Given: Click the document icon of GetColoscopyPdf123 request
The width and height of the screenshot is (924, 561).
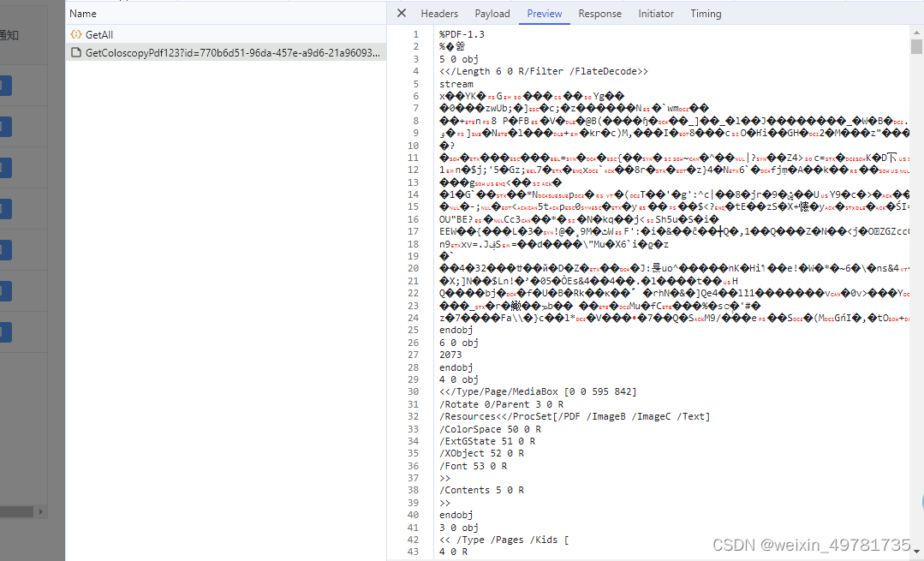Looking at the screenshot, I should 75,53.
